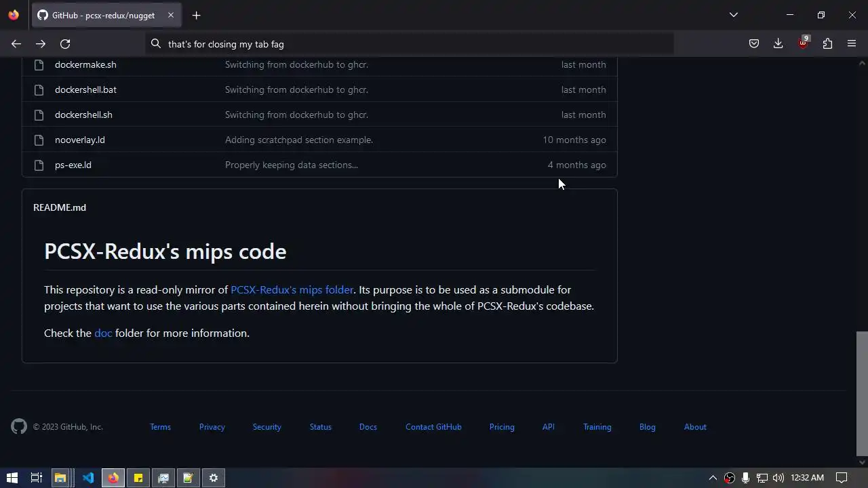This screenshot has width=868, height=488.
Task: Open the Save to Pocket icon
Action: click(x=754, y=44)
